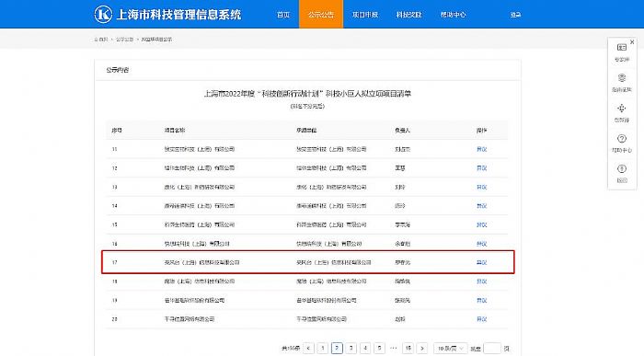Click the system logo in the header

click(x=103, y=14)
